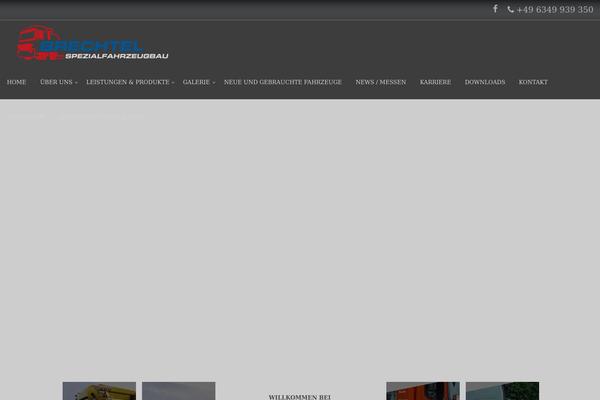Open the GALERIE menu

tap(196, 82)
